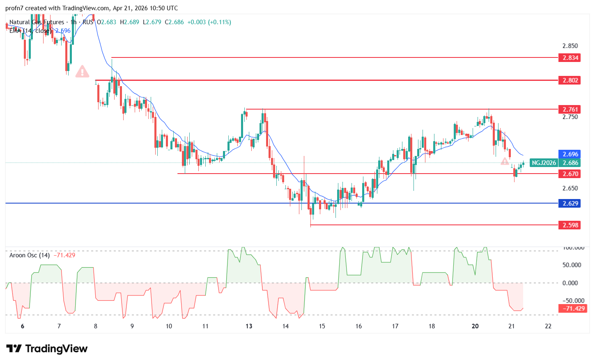This screenshot has height=364, width=595.
Task: Open the TradingView logo link
Action: point(47,349)
